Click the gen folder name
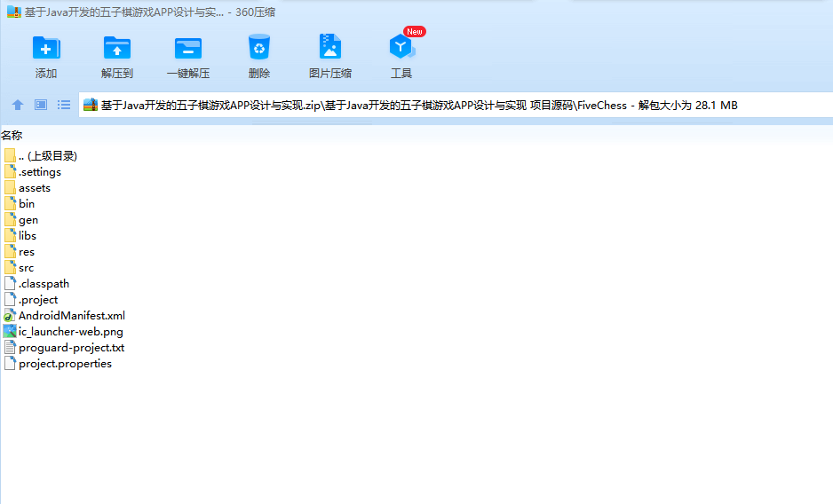833x504 pixels. (x=28, y=220)
